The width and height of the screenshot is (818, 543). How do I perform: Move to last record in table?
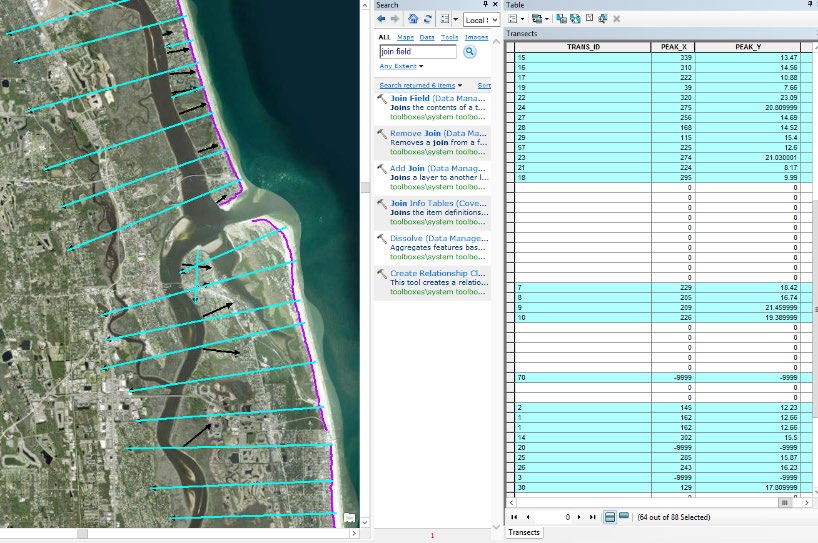tap(593, 517)
